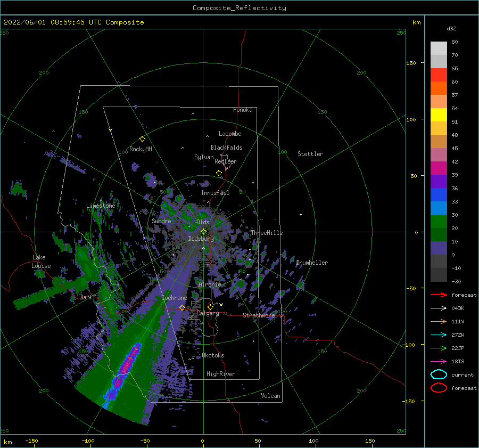Click the red forecast ellipse icon
The image size is (479, 448).
(439, 388)
